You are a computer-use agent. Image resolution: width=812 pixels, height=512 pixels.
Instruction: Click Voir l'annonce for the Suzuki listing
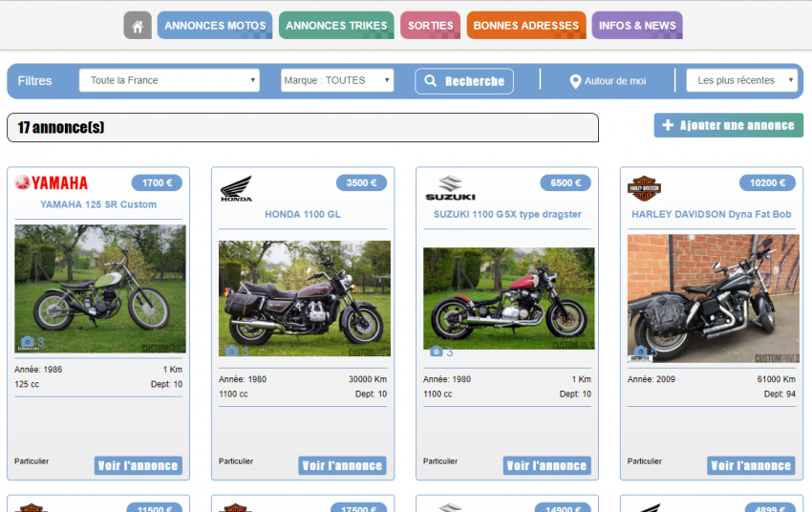click(x=546, y=465)
